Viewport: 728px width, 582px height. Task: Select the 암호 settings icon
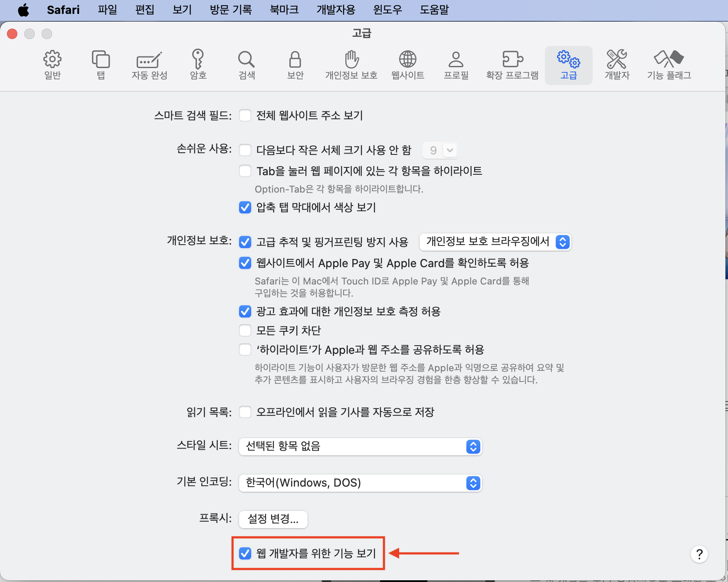(198, 64)
